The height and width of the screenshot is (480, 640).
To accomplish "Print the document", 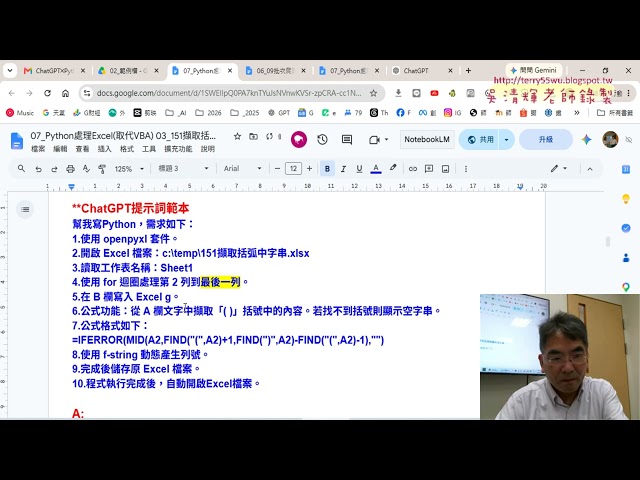I will tap(70, 169).
